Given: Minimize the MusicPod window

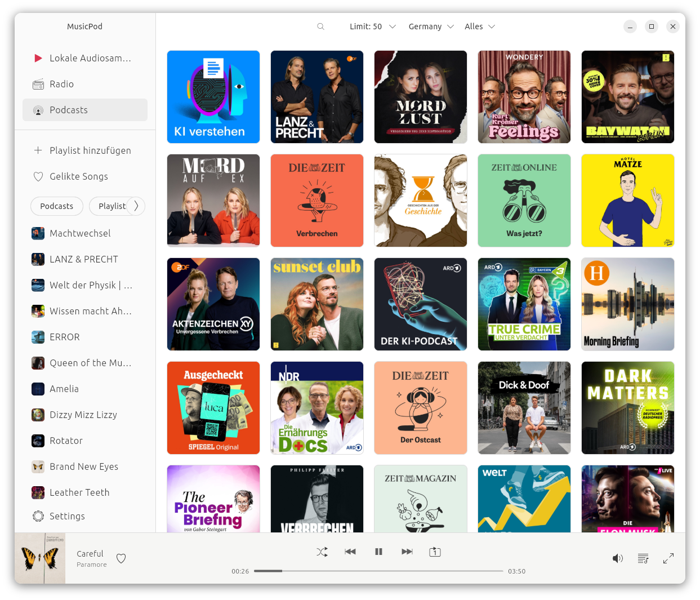Looking at the screenshot, I should [x=630, y=26].
